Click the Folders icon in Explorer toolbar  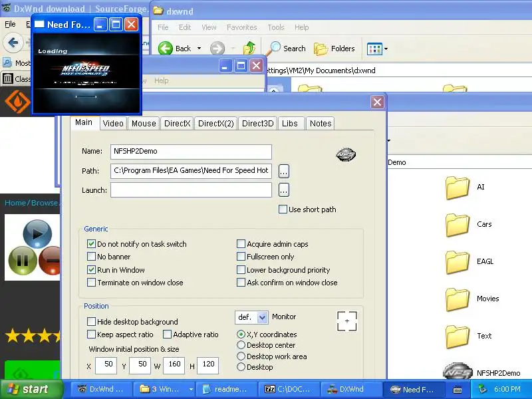321,49
